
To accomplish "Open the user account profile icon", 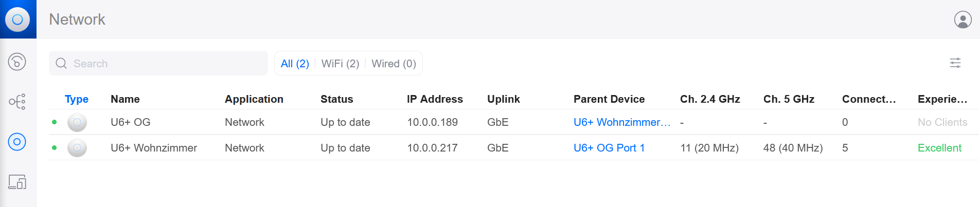I will click(963, 20).
